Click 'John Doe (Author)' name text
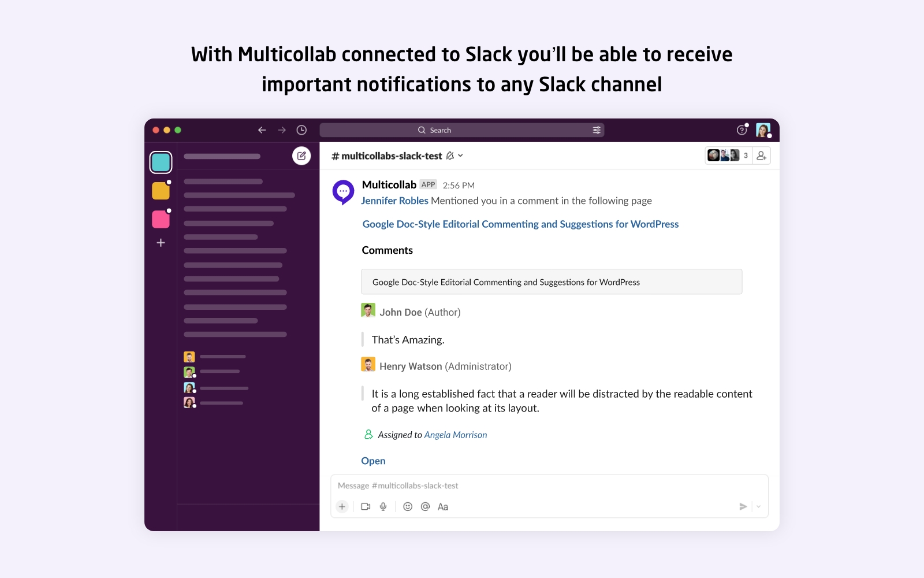924x578 pixels. (x=420, y=312)
